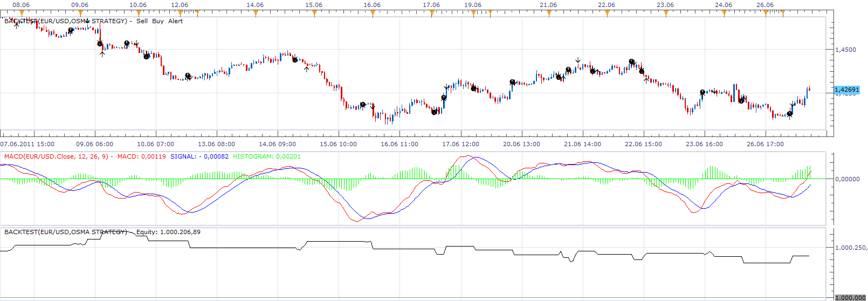868x301 pixels.
Task: Select the up arrow signal before the 15.06 decline
Action: click(x=307, y=68)
